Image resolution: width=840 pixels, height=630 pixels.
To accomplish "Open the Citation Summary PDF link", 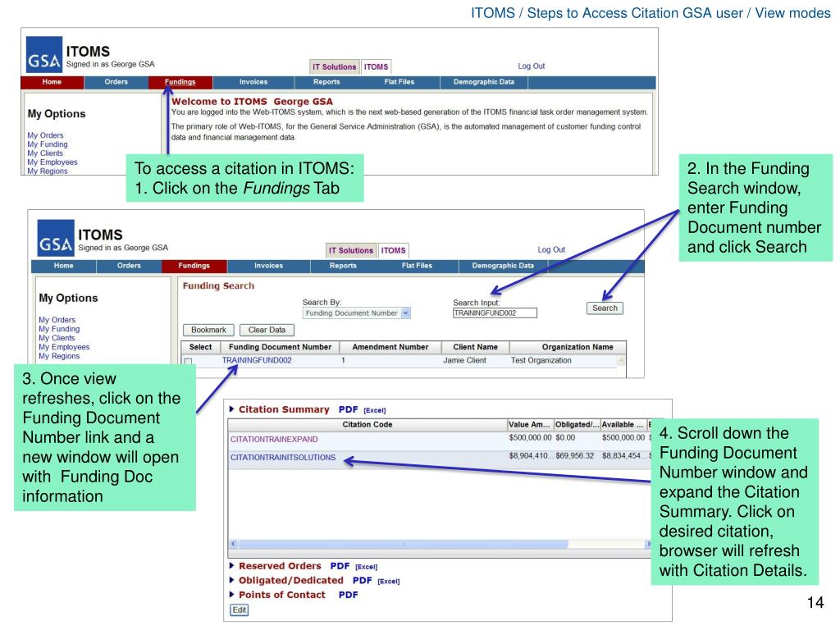I will coord(348,409).
